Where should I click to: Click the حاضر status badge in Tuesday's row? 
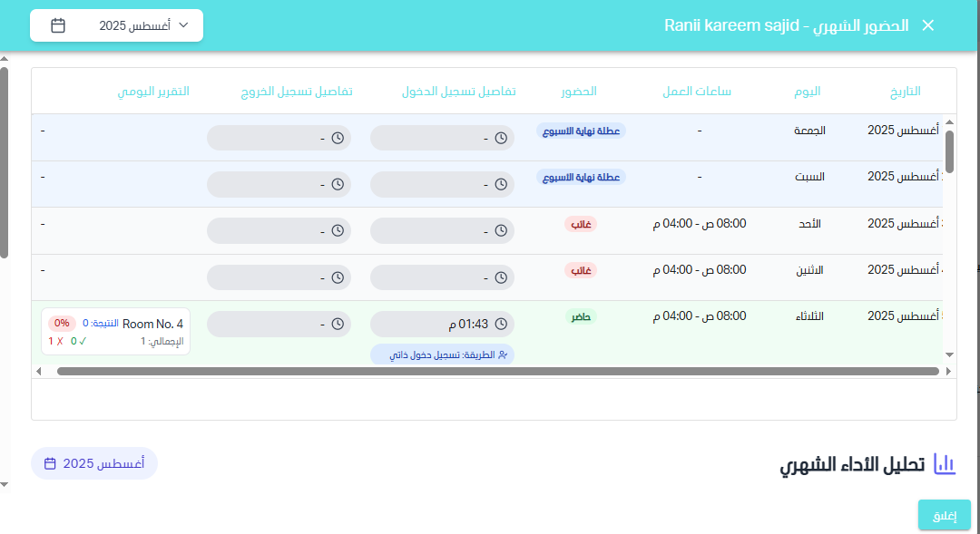580,316
